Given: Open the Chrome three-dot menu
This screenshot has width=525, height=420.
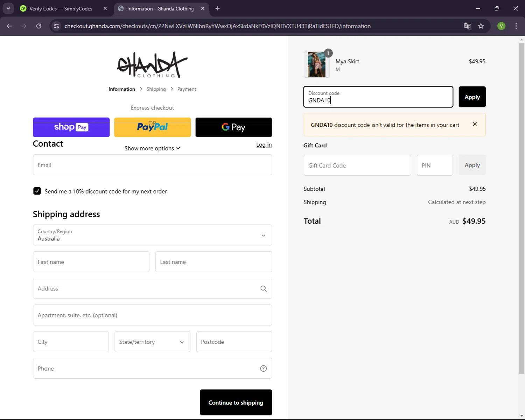Looking at the screenshot, I should click(x=516, y=26).
